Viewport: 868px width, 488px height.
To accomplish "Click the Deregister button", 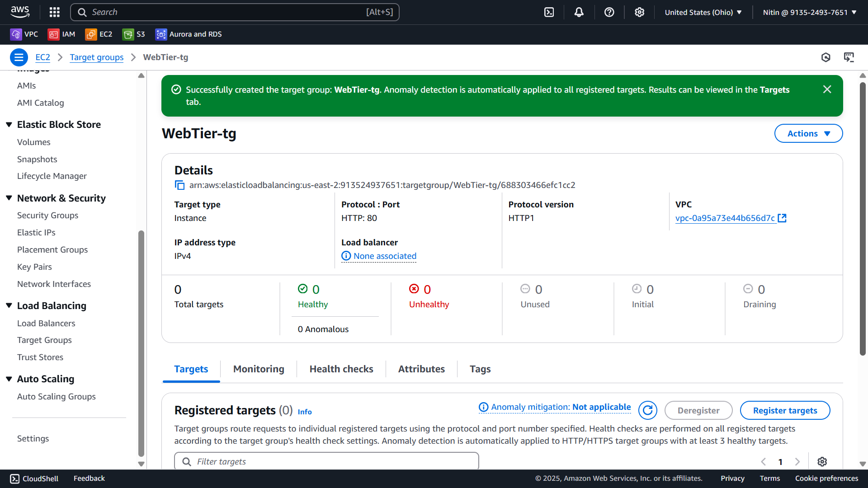I will [698, 410].
